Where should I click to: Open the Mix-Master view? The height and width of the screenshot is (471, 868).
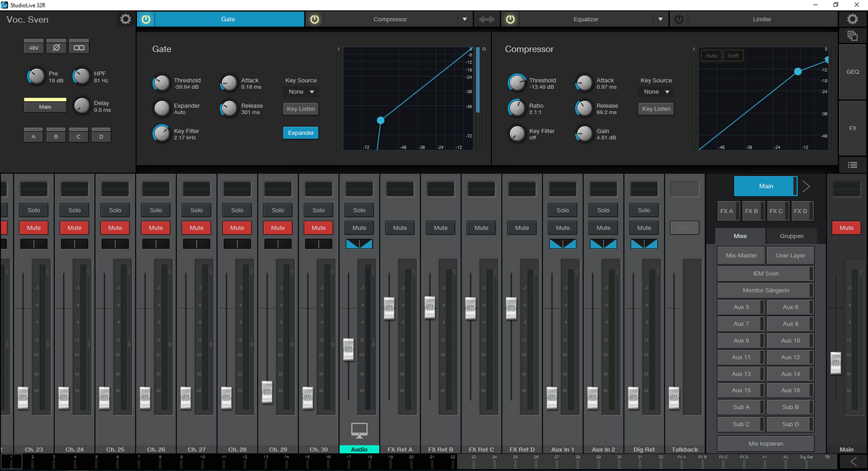coord(741,255)
